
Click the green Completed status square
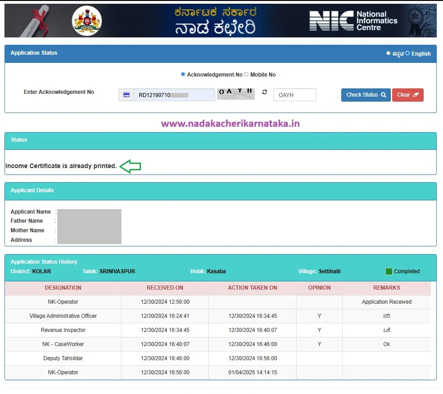(389, 271)
